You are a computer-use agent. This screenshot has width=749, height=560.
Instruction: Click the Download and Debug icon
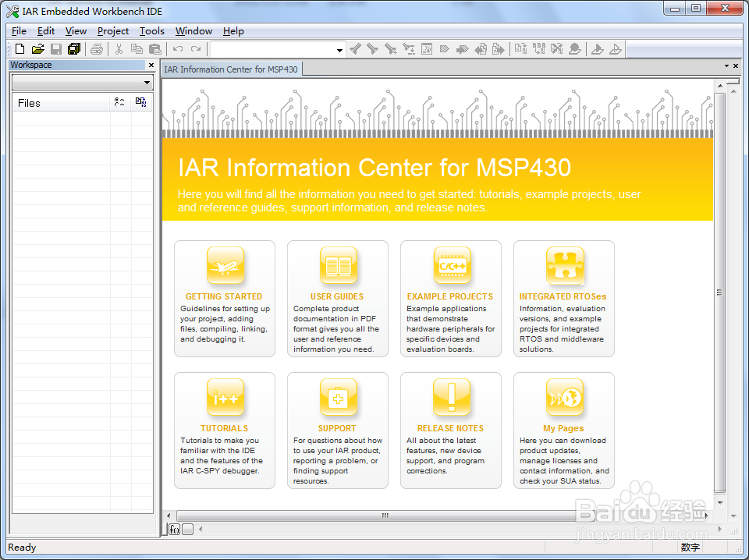(x=597, y=48)
